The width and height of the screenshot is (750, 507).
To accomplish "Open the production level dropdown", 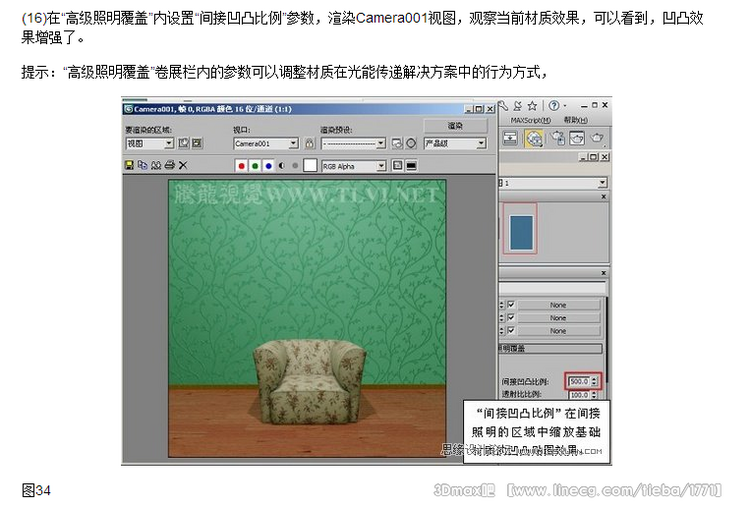I will [x=455, y=143].
